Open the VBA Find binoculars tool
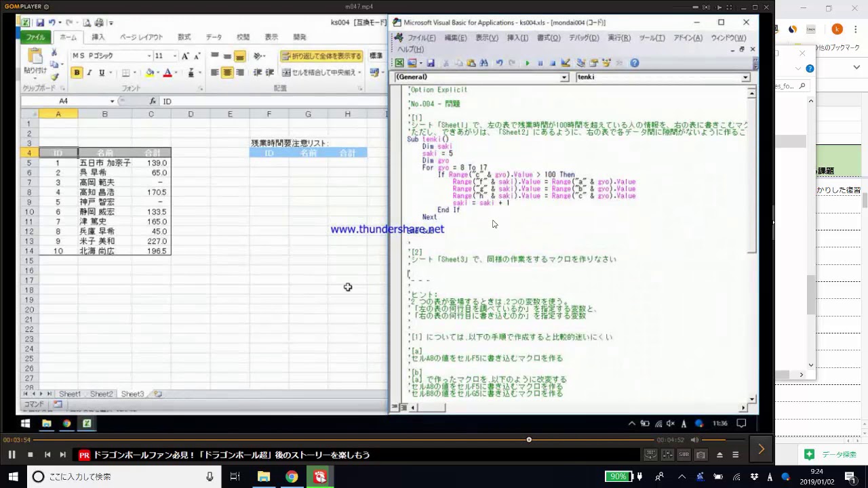Screen dimensions: 868x488 coord(484,63)
